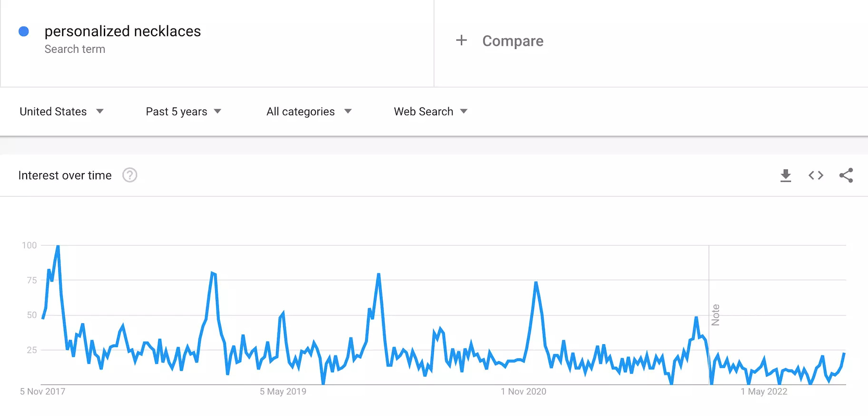Image resolution: width=868 pixels, height=416 pixels.
Task: Click the 100 peak of the trend line
Action: 58,246
